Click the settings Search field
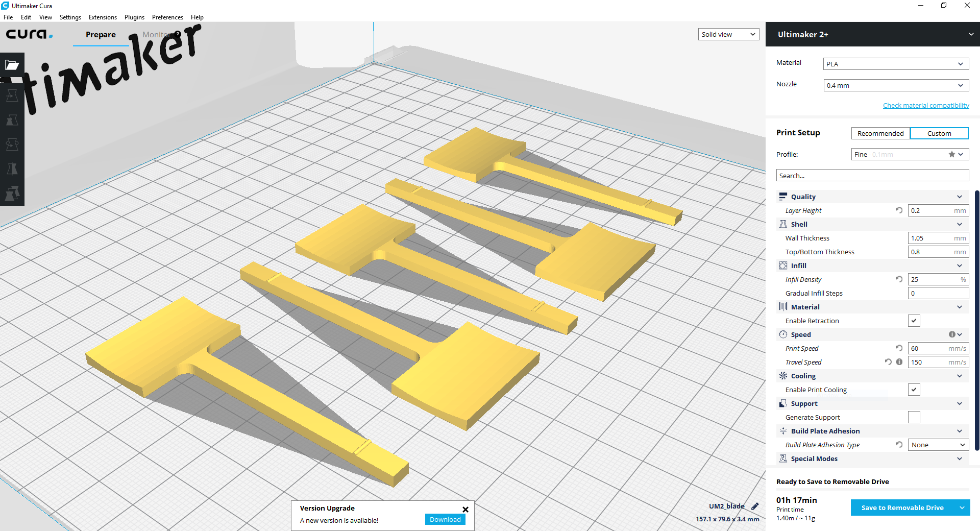Image resolution: width=980 pixels, height=531 pixels. 873,175
